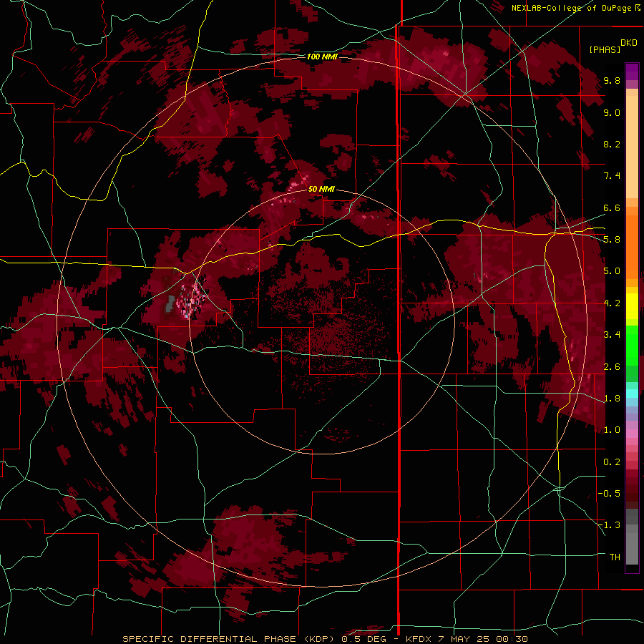Select the 7.4 scale label
The image size is (644, 644).
pyautogui.click(x=612, y=176)
